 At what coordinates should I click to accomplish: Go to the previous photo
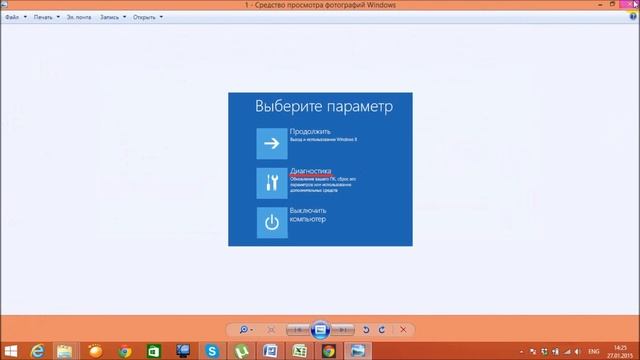(x=298, y=329)
